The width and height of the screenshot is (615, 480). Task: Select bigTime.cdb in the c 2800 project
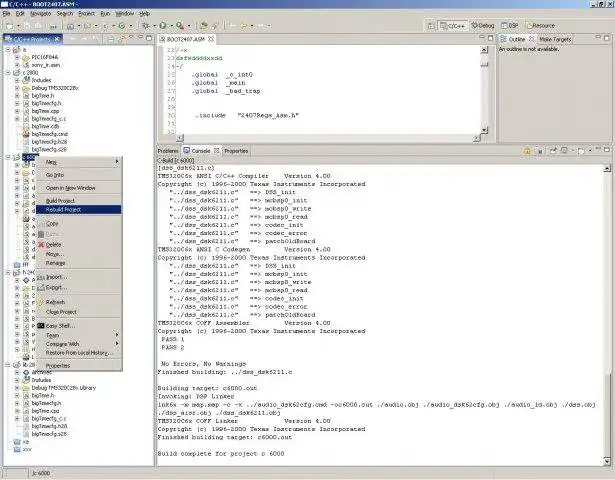(45, 127)
